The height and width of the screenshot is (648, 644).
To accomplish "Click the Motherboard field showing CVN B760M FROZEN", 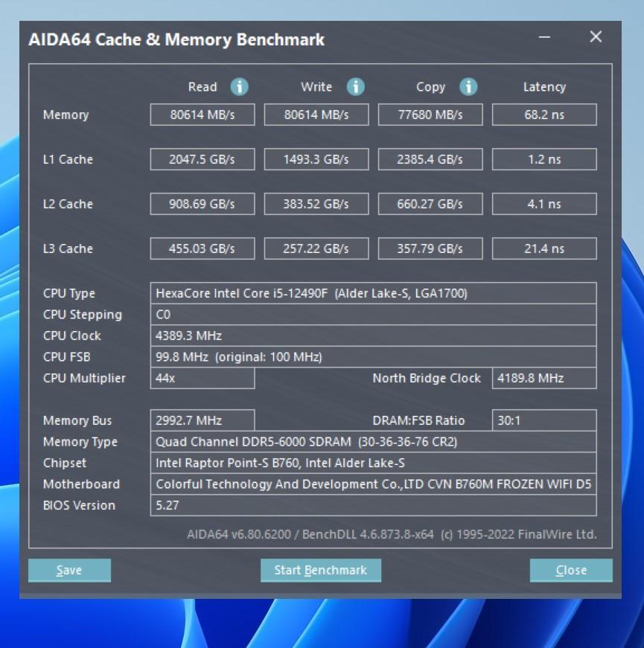I will pyautogui.click(x=374, y=484).
